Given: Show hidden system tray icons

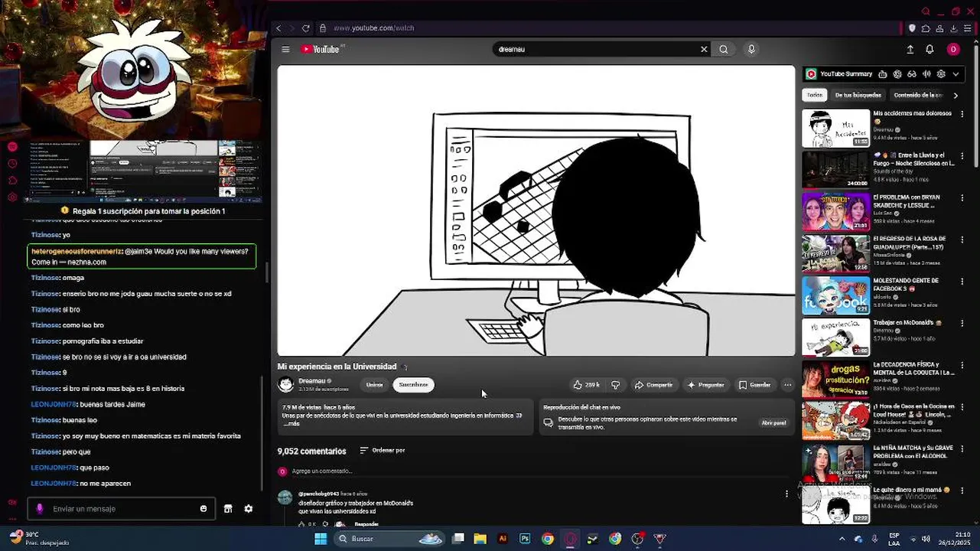Looking at the screenshot, I should (842, 539).
